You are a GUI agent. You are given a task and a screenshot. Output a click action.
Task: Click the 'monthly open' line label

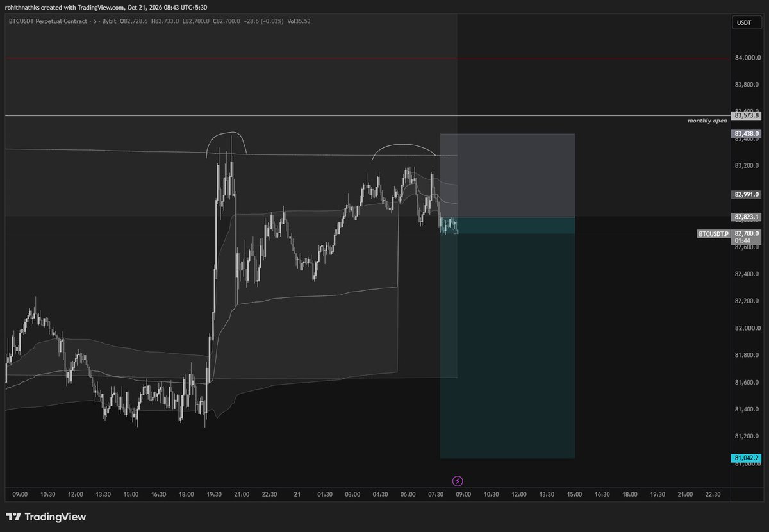(x=707, y=121)
